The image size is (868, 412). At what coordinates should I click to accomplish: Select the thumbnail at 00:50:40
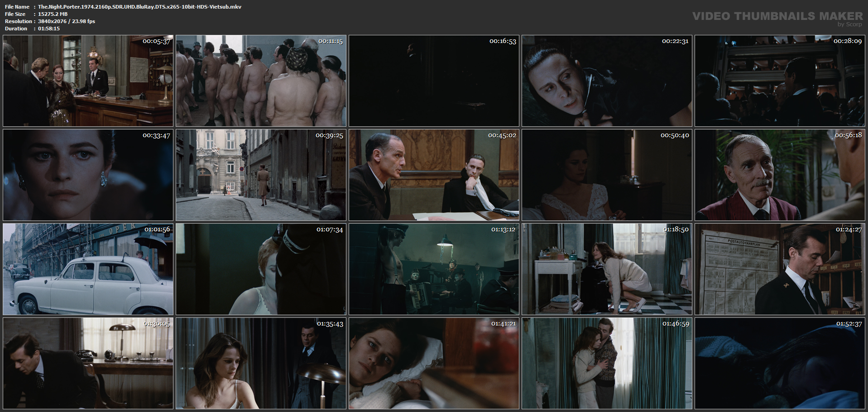coord(607,175)
